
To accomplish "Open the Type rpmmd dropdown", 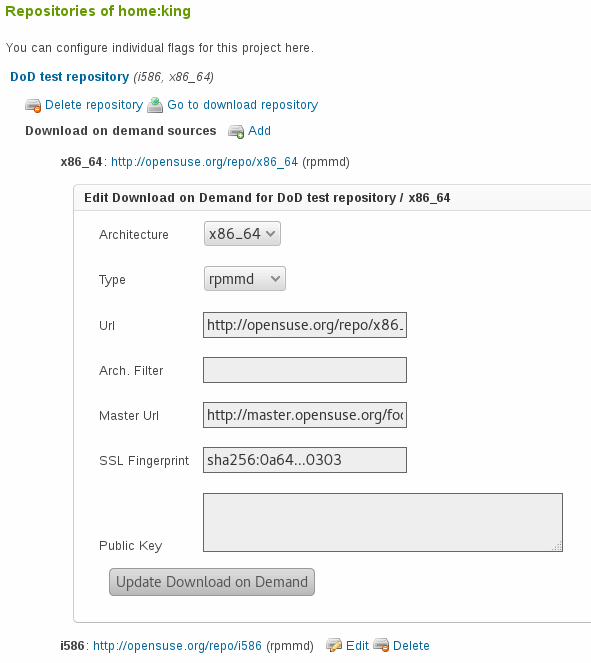I will coord(245,279).
